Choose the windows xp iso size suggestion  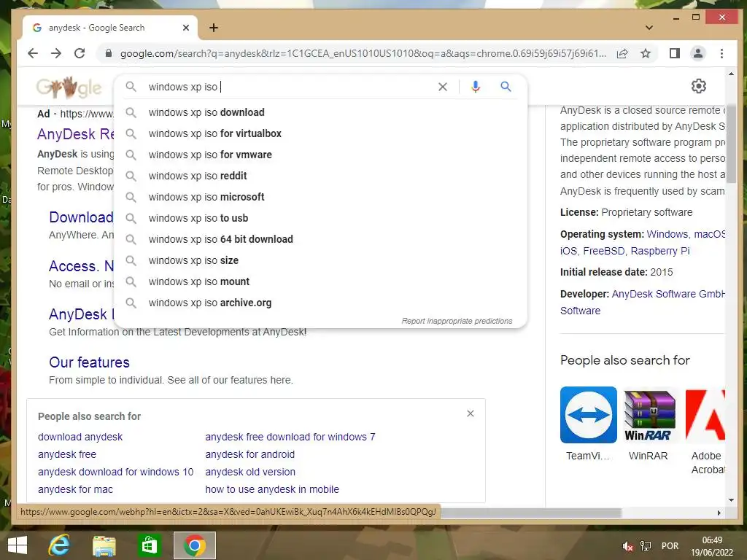[x=321, y=260]
